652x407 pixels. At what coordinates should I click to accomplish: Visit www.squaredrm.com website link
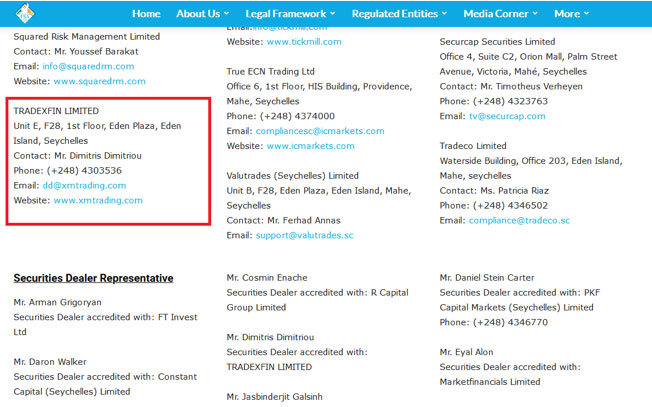pos(99,81)
